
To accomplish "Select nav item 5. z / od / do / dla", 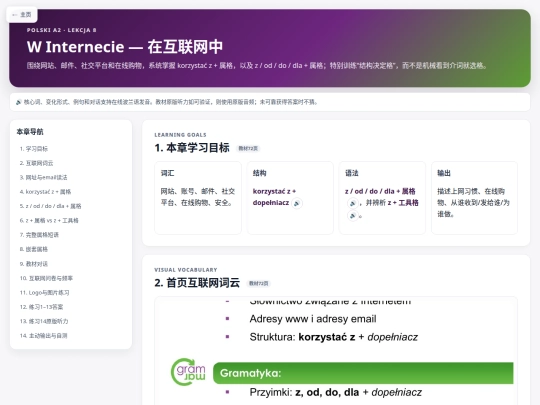I will click(51, 206).
